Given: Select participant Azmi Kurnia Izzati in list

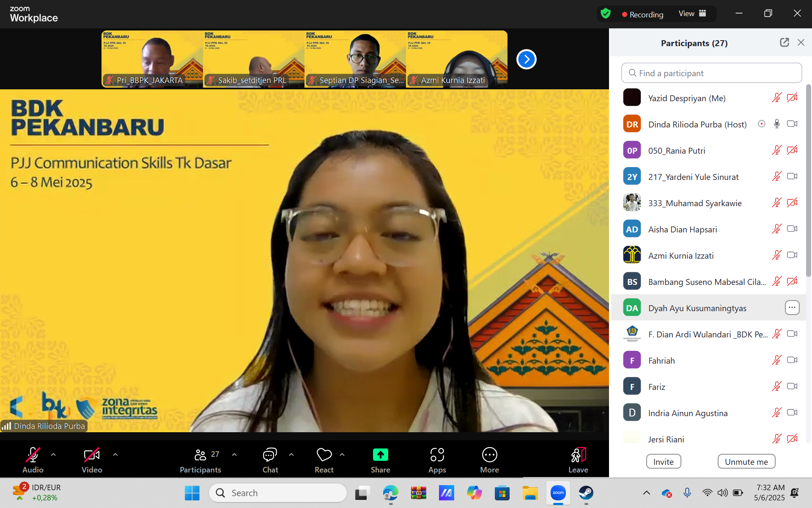Looking at the screenshot, I should 708,256.
